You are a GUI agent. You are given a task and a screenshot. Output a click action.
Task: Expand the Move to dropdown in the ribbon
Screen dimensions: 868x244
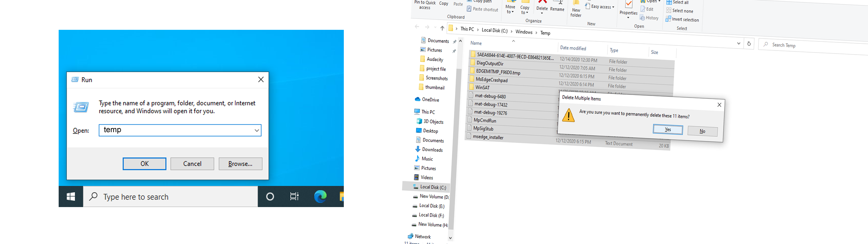[513, 12]
